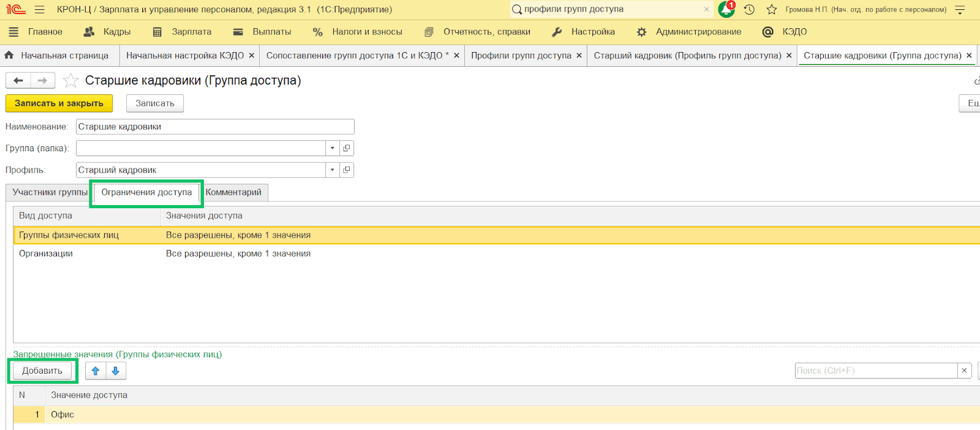Open the hamburger functions menu icon
Viewport: 980px width, 430px height.
[40, 10]
